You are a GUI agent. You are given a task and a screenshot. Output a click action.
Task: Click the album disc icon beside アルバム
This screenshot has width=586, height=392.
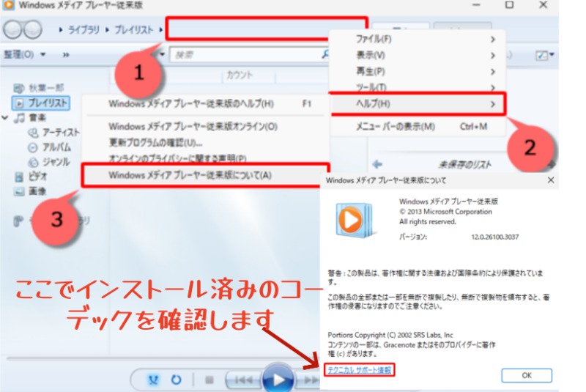tap(33, 147)
